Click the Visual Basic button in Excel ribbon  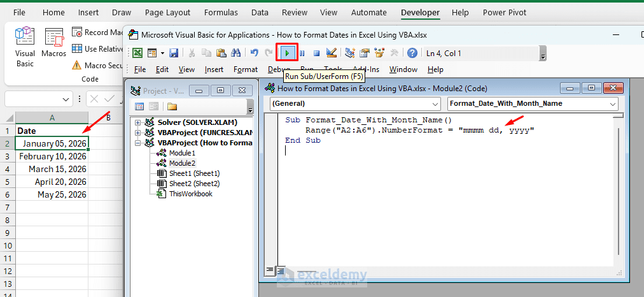[25, 46]
